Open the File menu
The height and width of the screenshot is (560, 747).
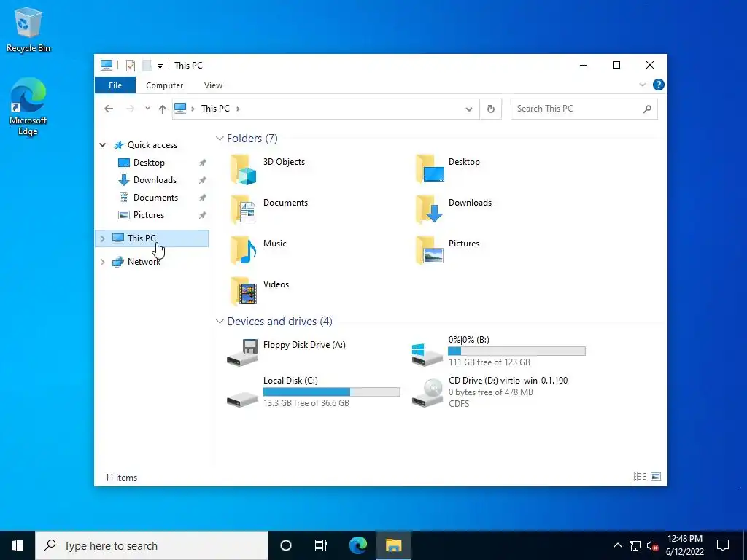[x=115, y=85]
